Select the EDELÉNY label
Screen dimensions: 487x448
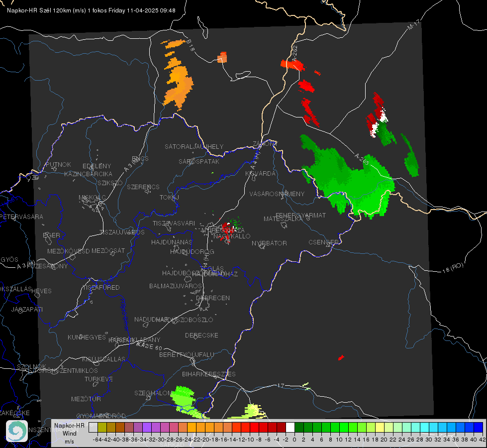coord(97,166)
